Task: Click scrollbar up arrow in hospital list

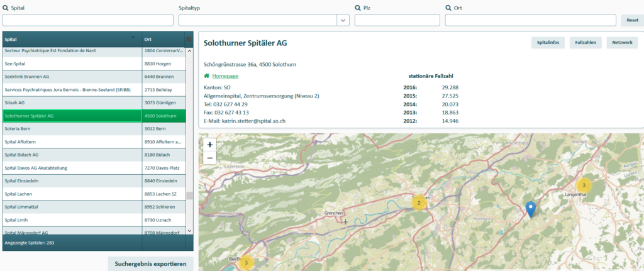Action: pos(189,52)
